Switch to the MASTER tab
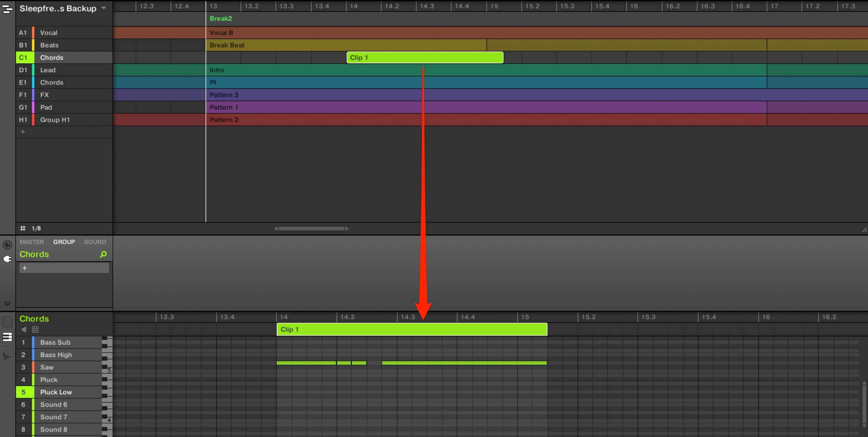Viewport: 868px width, 437px height. tap(32, 242)
